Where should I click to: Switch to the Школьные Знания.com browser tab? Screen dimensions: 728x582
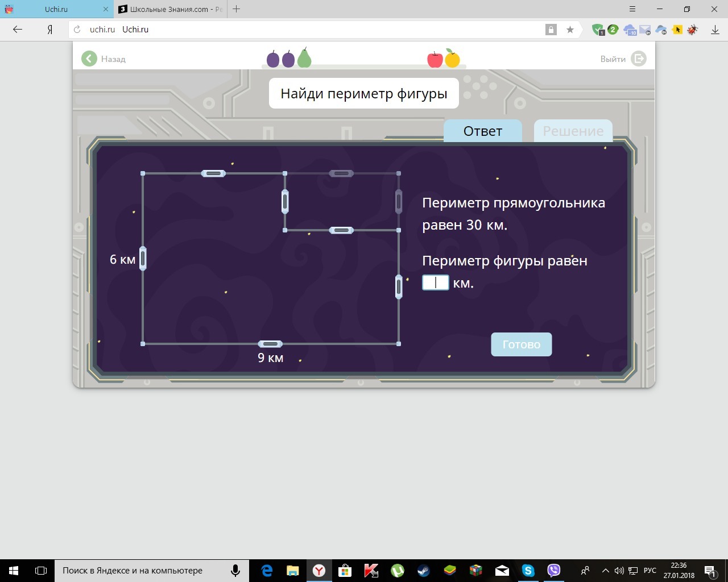(x=171, y=9)
